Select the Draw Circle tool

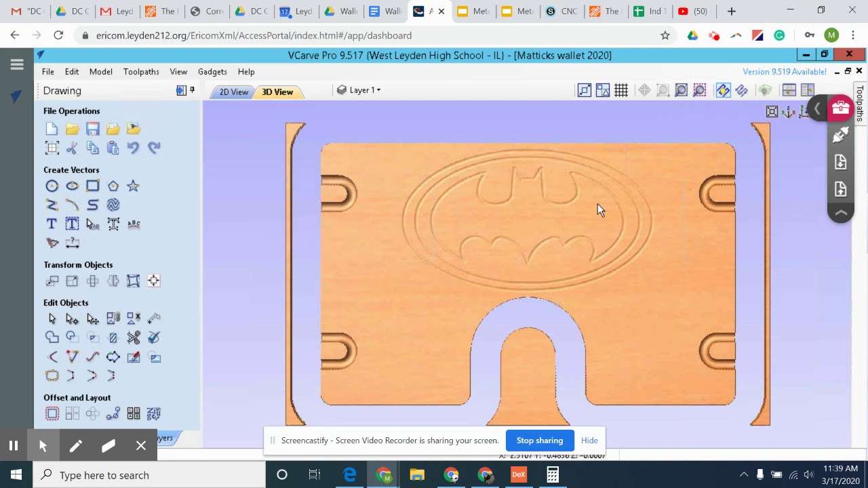point(52,186)
